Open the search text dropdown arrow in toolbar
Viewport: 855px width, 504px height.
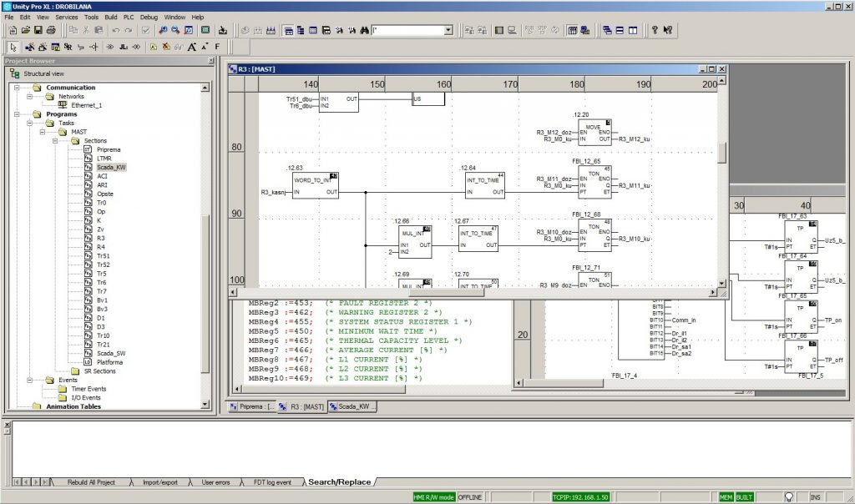448,30
